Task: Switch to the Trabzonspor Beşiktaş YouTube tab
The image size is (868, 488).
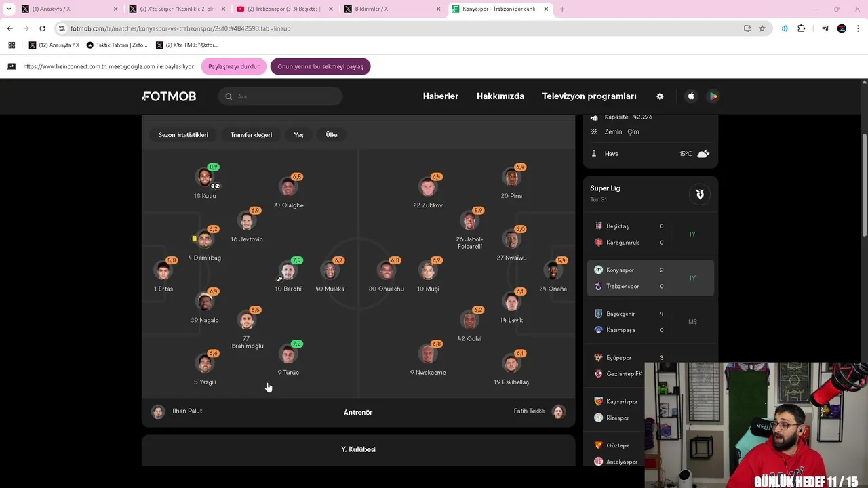Action: pyautogui.click(x=285, y=9)
